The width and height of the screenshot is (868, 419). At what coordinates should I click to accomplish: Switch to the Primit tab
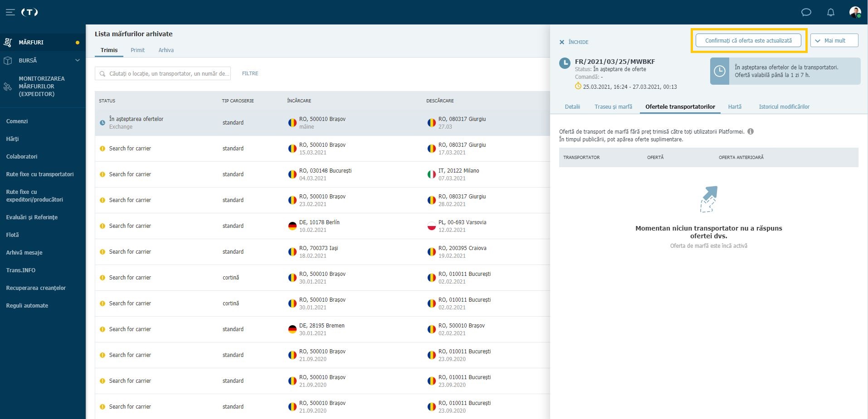point(137,50)
